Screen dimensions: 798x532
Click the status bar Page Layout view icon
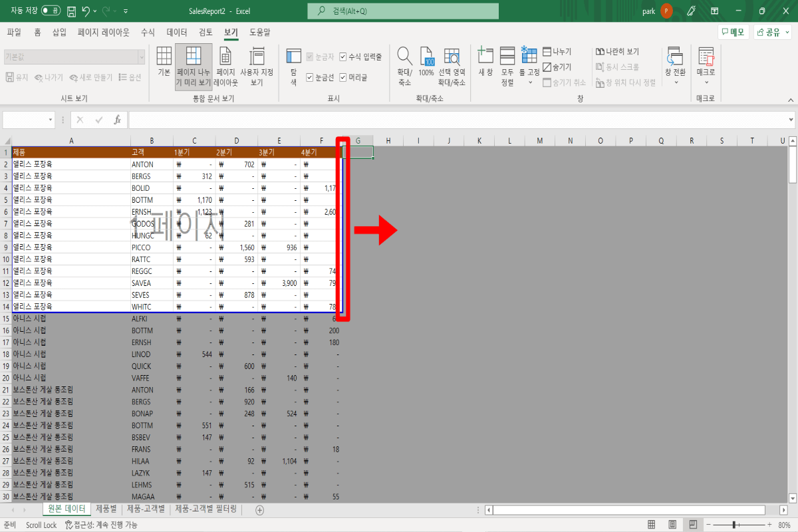click(672, 525)
